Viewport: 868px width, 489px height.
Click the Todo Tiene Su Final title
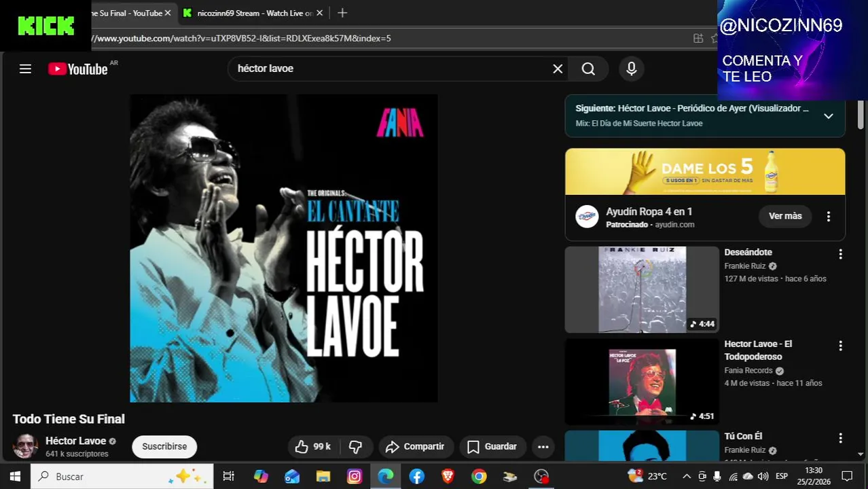pyautogui.click(x=69, y=419)
